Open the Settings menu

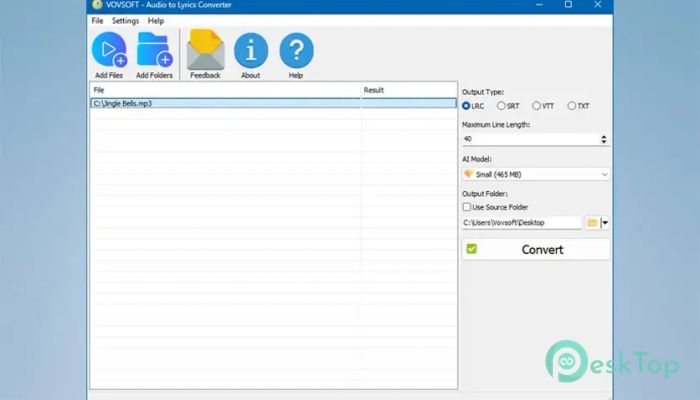pos(125,21)
